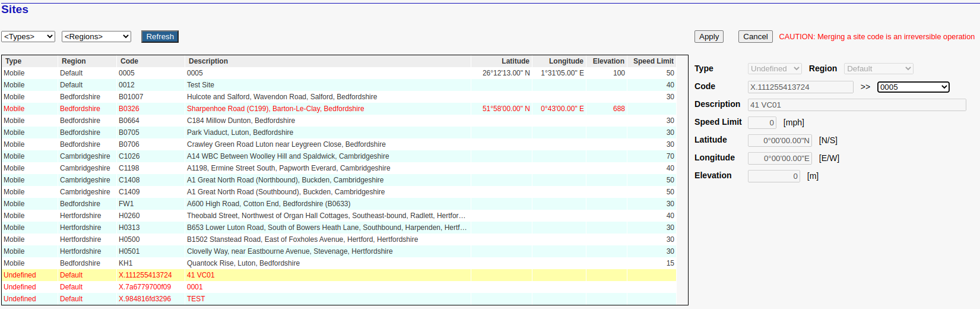Sort by Speed Limit column header
Screen dimensions: 980x309
point(653,61)
